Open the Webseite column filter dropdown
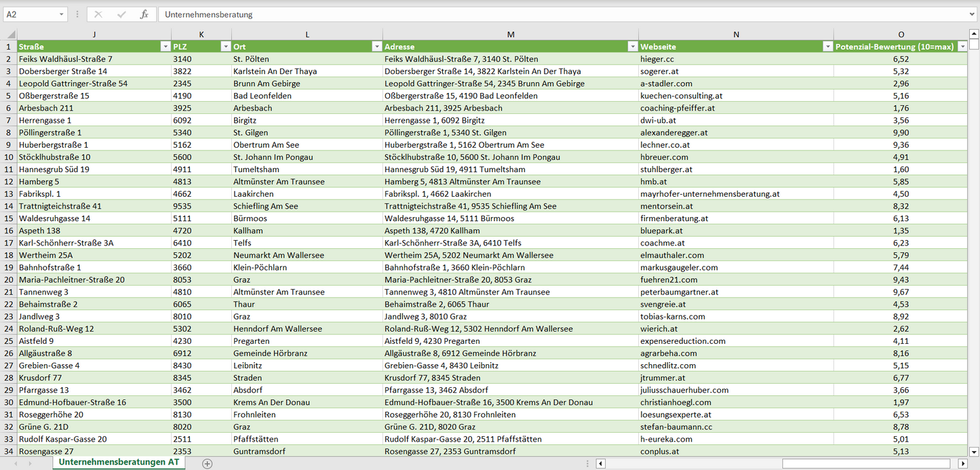 827,47
